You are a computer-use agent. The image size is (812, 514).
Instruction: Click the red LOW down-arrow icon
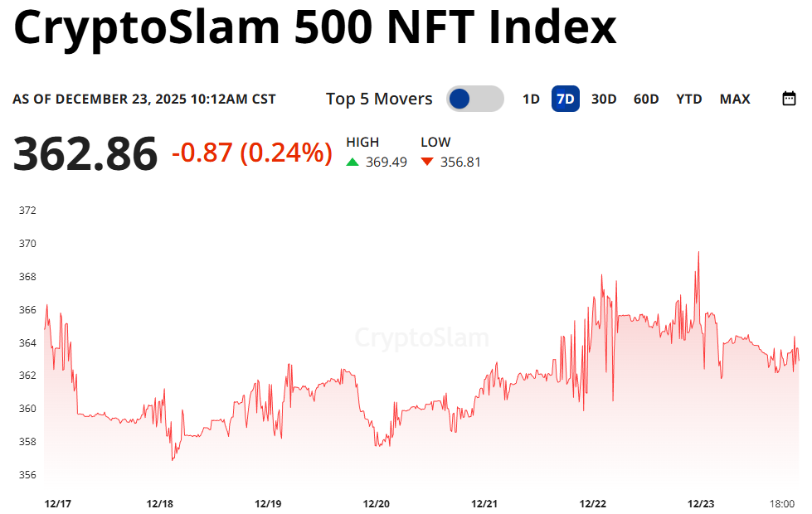tap(427, 162)
